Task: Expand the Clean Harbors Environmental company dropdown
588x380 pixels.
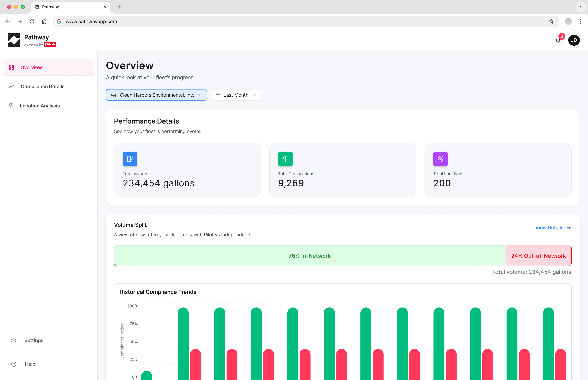Action: 156,95
